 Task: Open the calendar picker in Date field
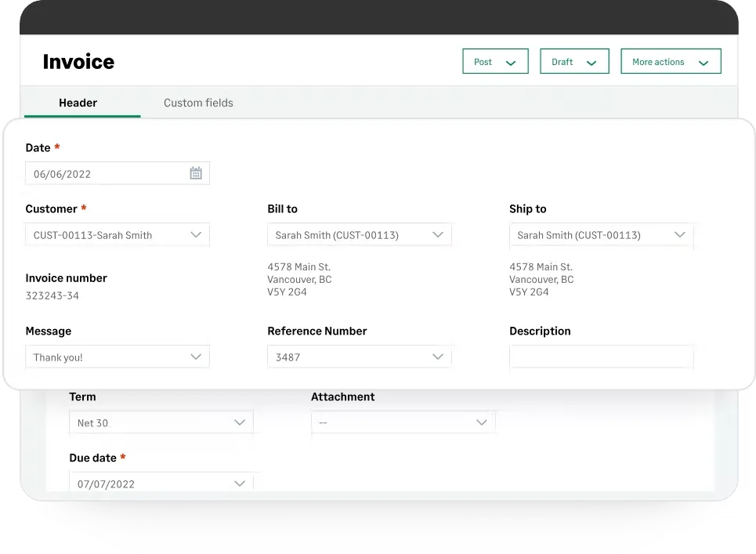tap(196, 173)
